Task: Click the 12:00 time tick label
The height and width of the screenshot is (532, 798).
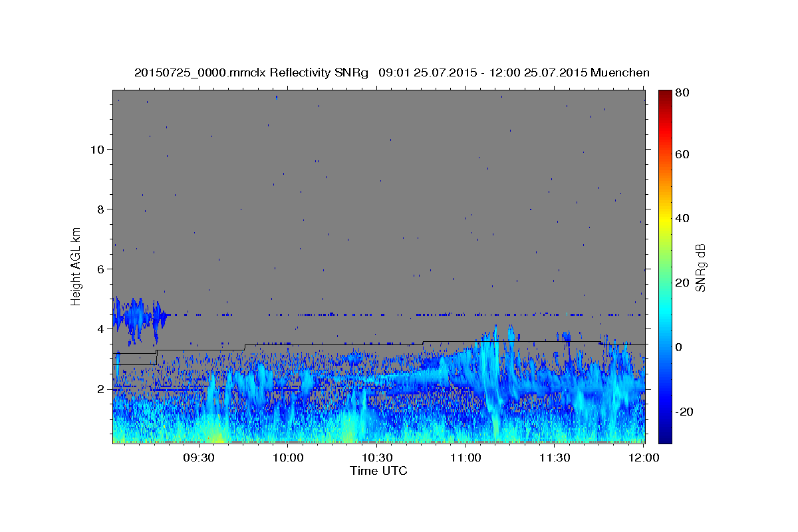Action: 643,458
